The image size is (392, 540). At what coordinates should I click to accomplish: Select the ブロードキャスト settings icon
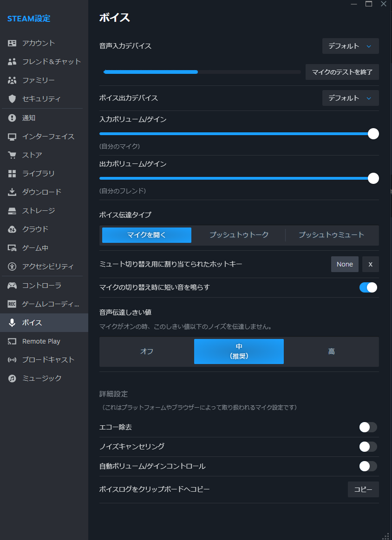click(x=12, y=359)
